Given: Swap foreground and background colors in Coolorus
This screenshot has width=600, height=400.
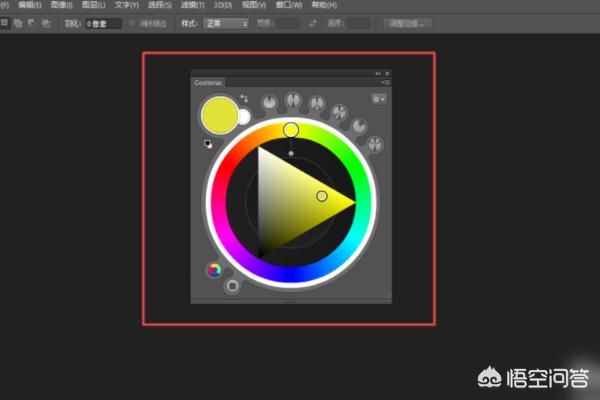Looking at the screenshot, I should [x=244, y=98].
